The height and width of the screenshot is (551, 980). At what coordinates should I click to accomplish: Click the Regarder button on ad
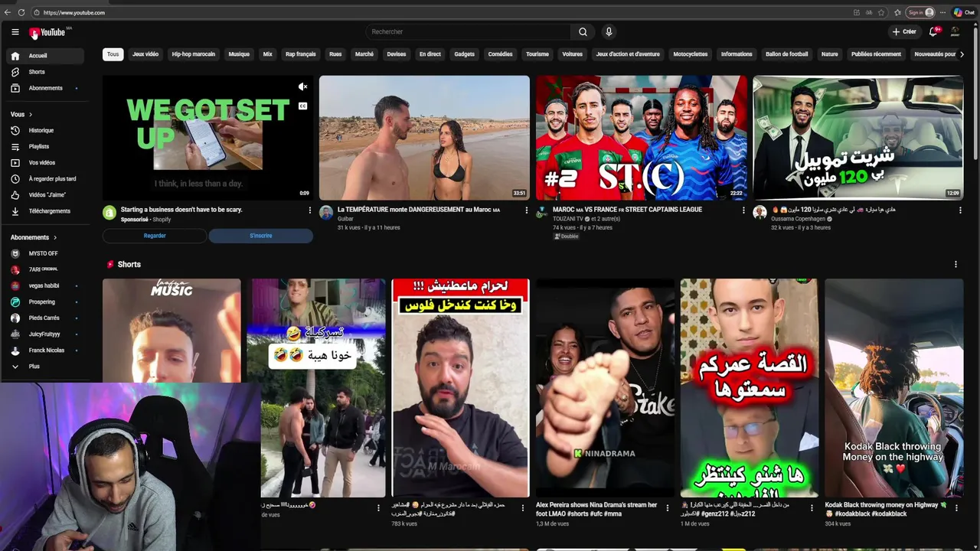155,236
